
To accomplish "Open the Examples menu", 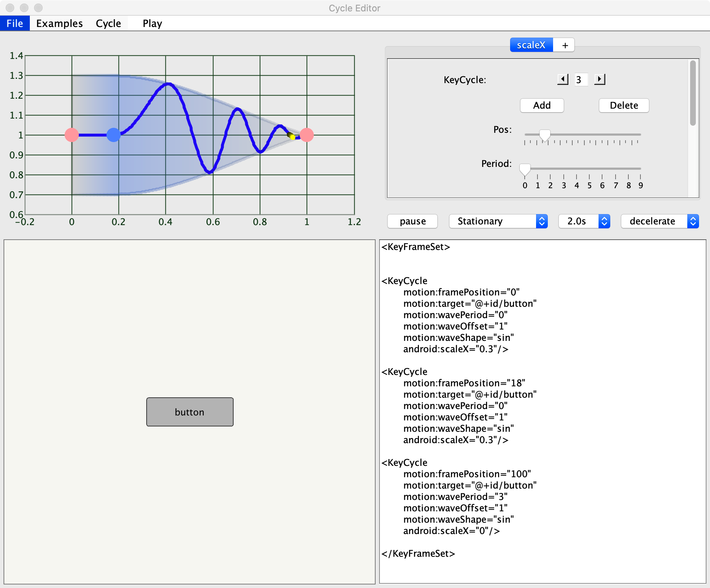I will 59,23.
